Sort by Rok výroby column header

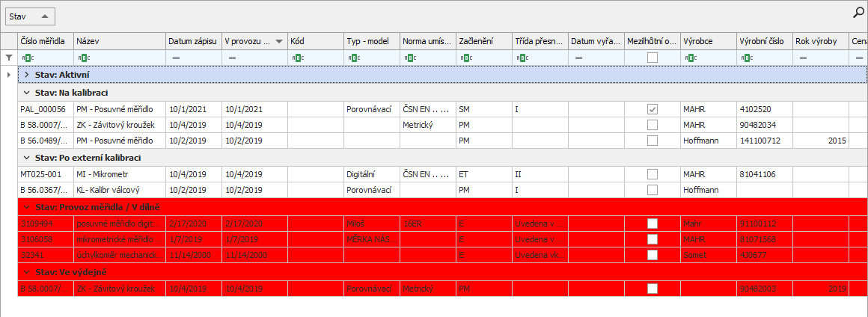click(x=822, y=41)
